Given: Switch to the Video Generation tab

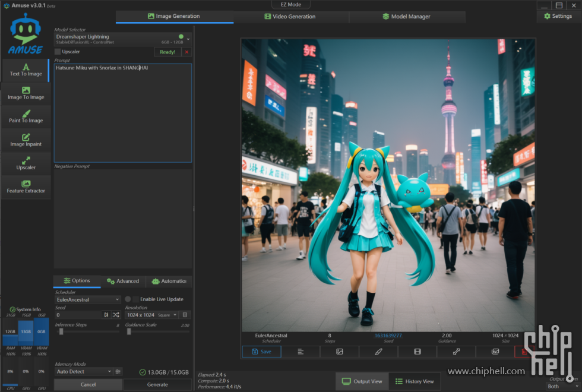Looking at the screenshot, I should [290, 17].
